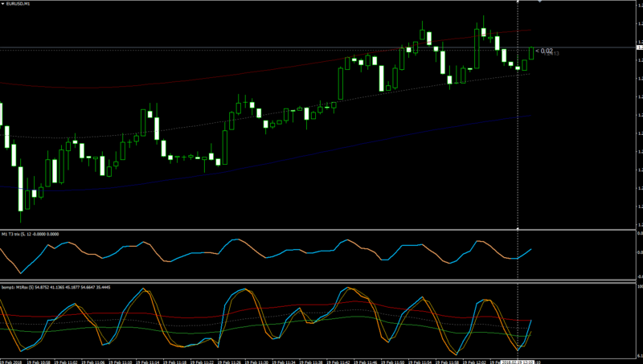Click the '19 Feb 11:02' time axis label
This screenshot has height=364, width=643.
[66, 362]
